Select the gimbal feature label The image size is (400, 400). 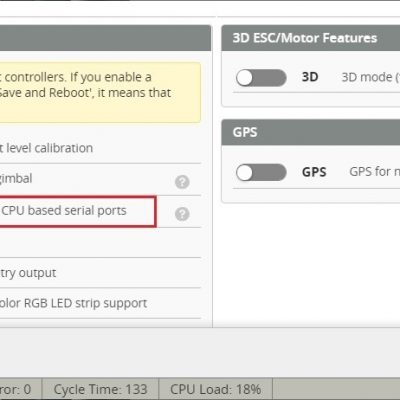click(x=16, y=179)
